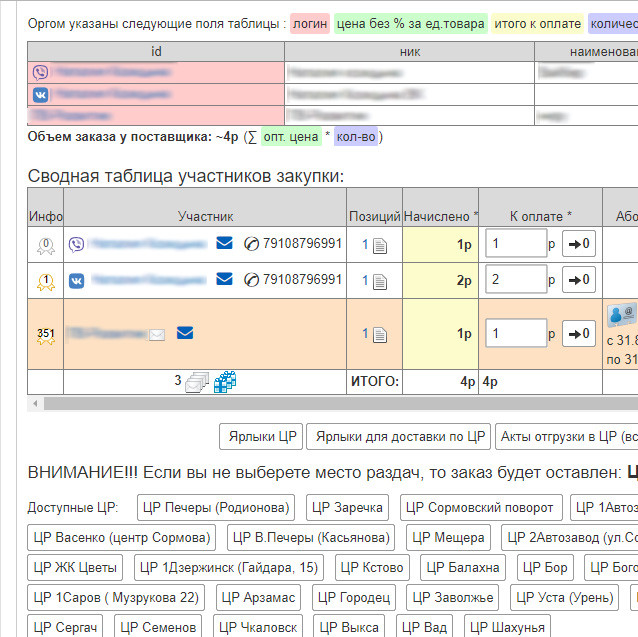
Task: Select ЦР Городец button
Action: point(354,598)
